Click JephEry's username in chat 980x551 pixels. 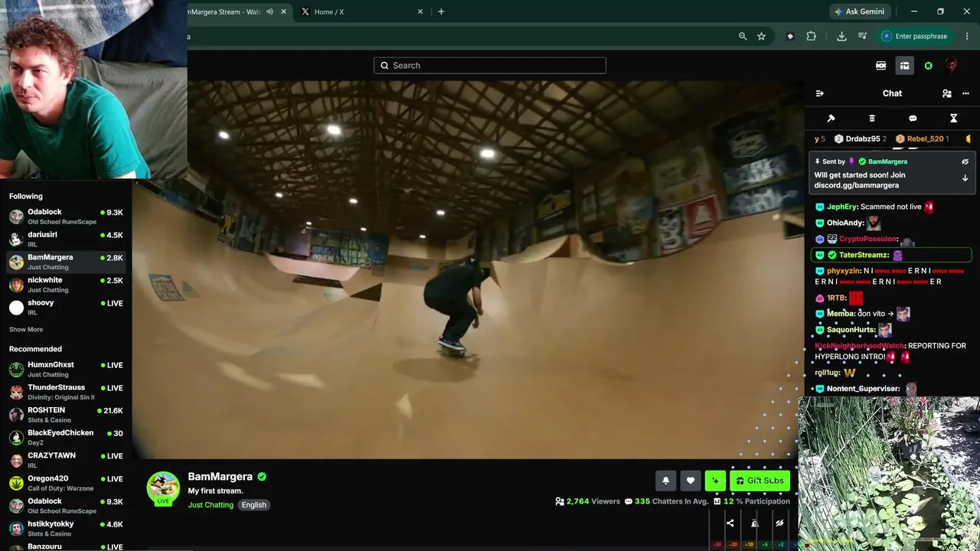842,207
